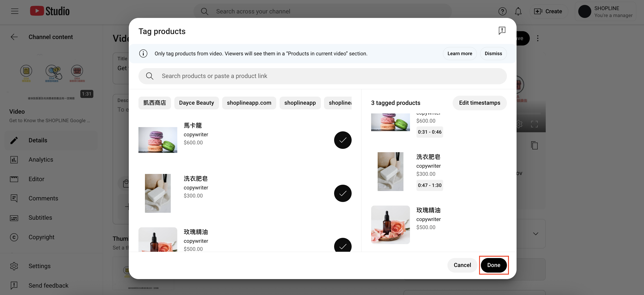Click Edit timestamps button
The height and width of the screenshot is (295, 644).
pos(480,103)
